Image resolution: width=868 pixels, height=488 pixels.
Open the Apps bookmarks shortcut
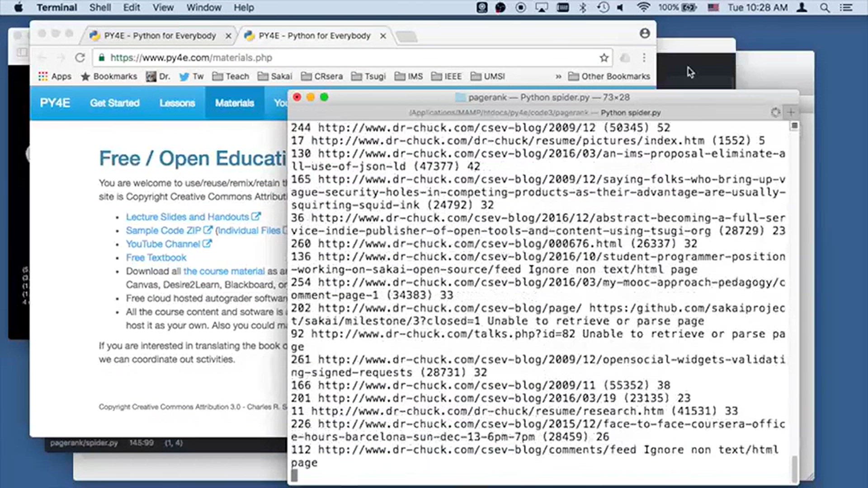pos(55,76)
